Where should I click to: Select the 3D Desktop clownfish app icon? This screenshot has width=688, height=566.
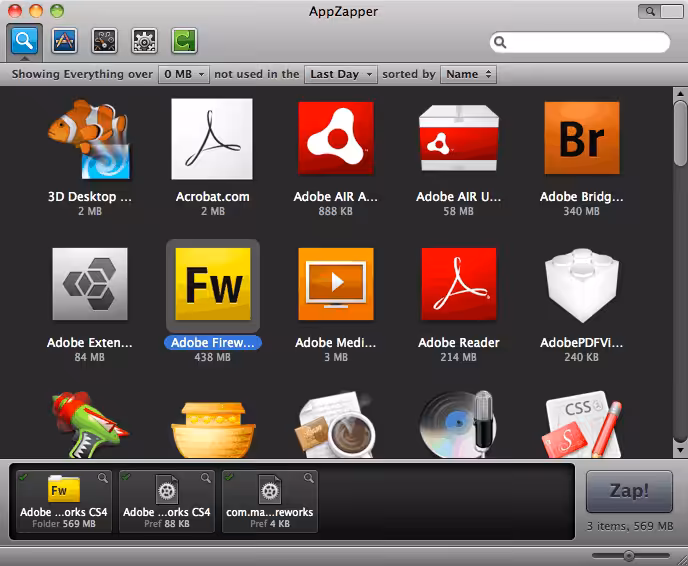(89, 141)
